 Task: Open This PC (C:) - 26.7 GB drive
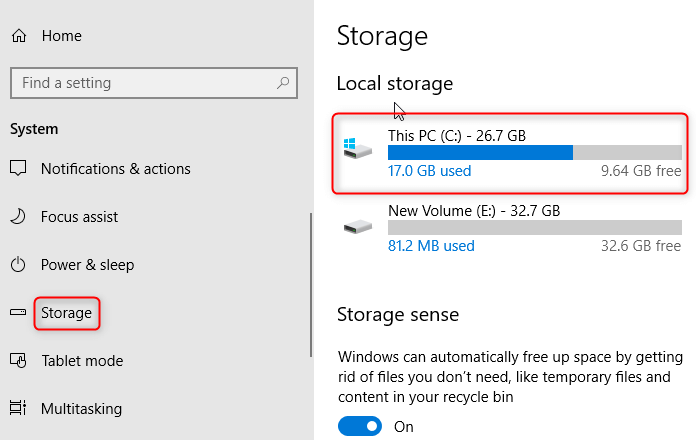coord(457,135)
